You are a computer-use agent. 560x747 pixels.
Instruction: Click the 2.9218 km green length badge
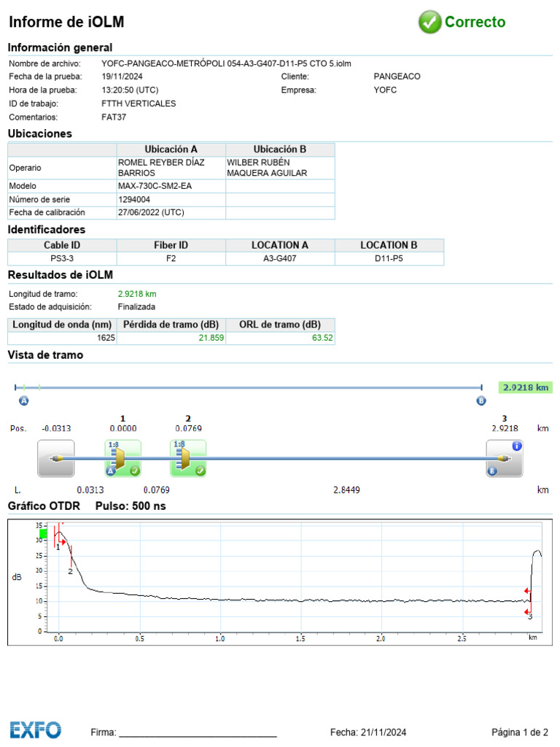(525, 387)
